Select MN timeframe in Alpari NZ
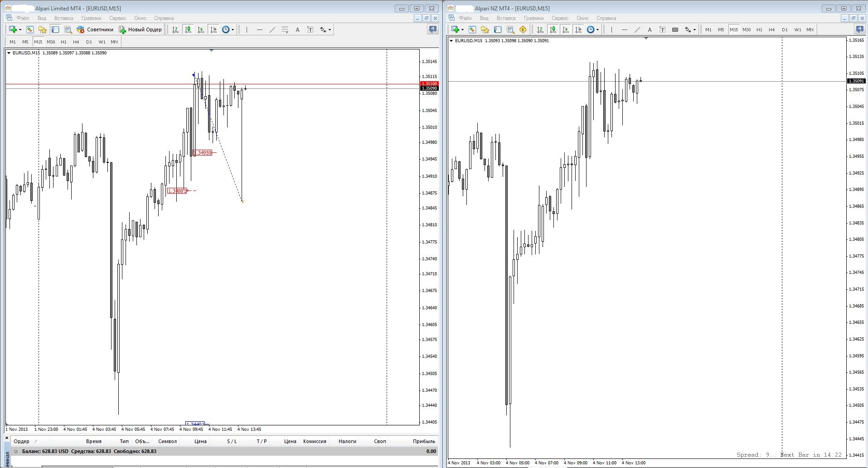This screenshot has width=868, height=468. tap(810, 29)
